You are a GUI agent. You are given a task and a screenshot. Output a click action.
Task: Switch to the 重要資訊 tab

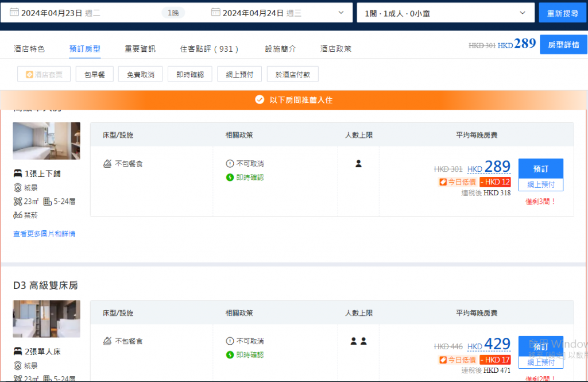pos(140,49)
